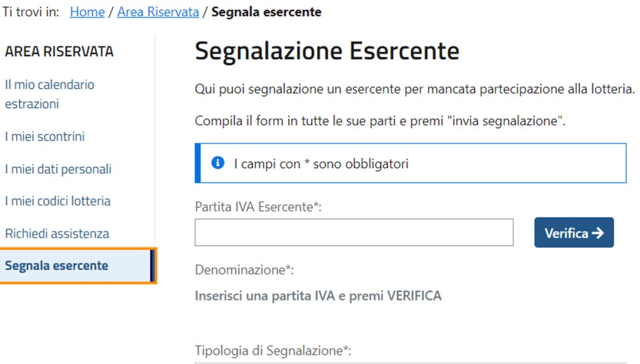Click Richiedi assistenza in the sidebar

pyautogui.click(x=57, y=234)
